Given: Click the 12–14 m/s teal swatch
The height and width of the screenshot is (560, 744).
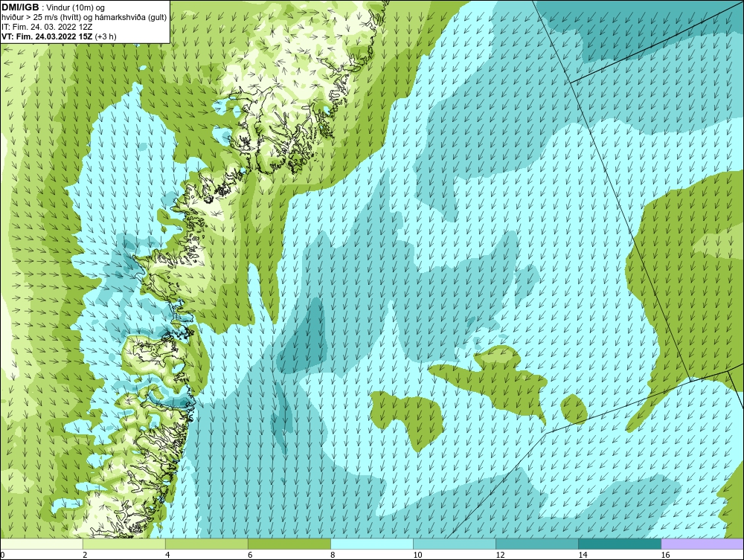Looking at the screenshot, I should (x=537, y=544).
